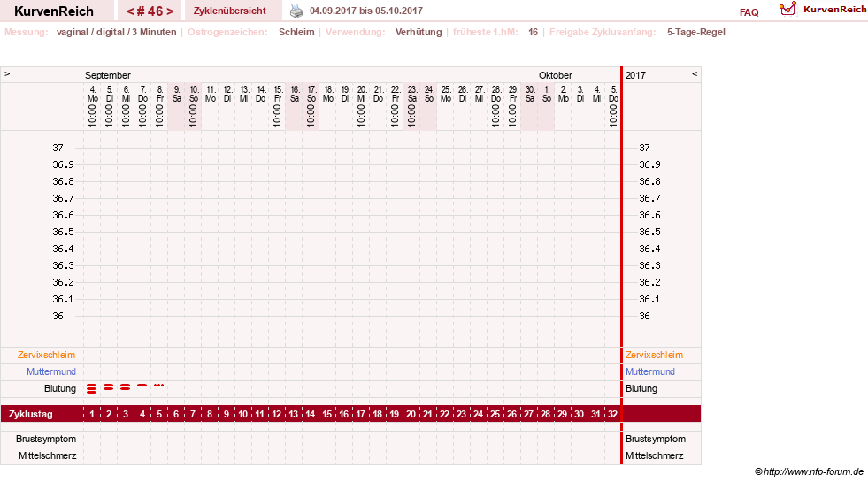Select cycle day 1 in Zyklustag row

click(x=92, y=414)
